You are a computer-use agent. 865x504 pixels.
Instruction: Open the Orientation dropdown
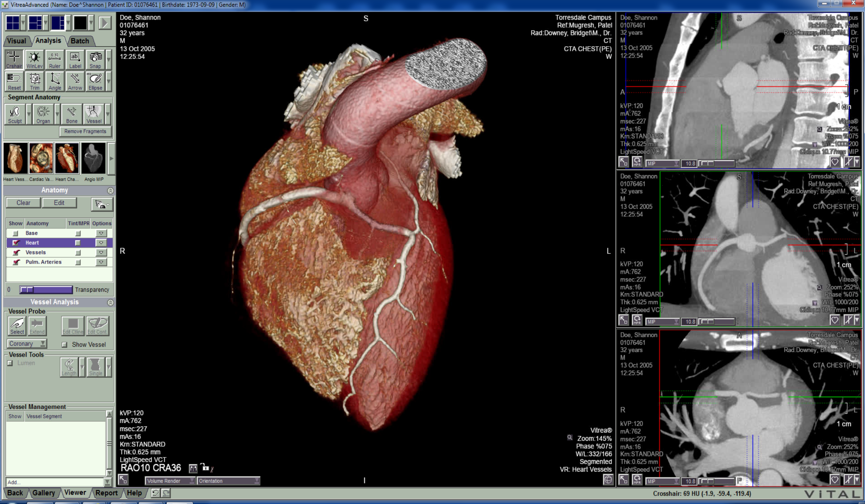click(228, 481)
